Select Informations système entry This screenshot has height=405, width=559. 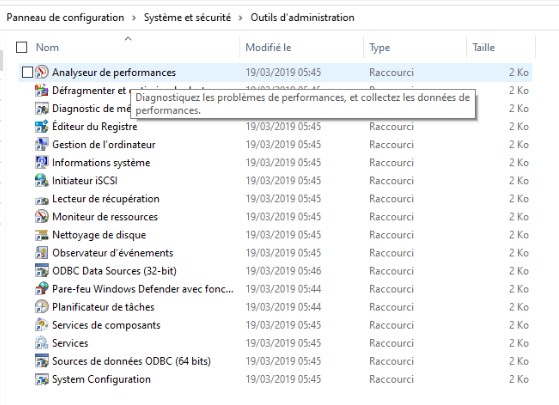point(101,163)
